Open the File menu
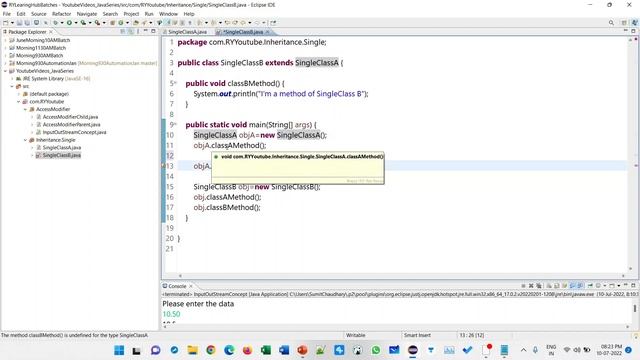Screen dimensions: 640x360 point(7,14)
